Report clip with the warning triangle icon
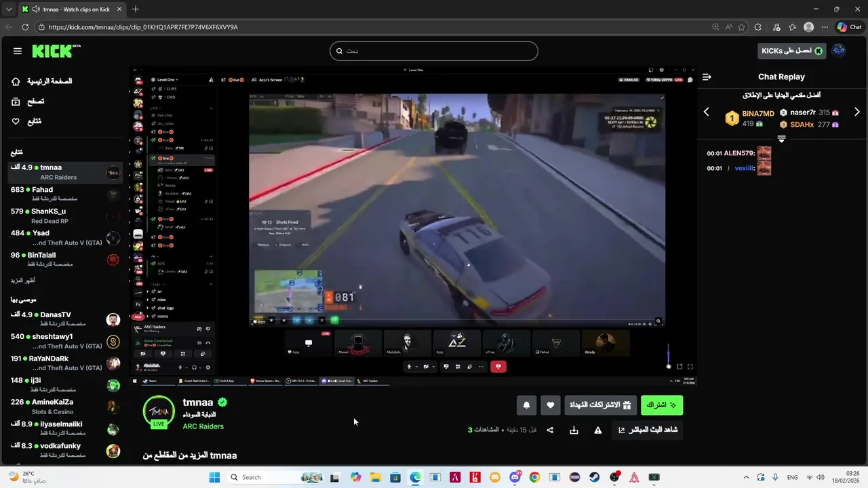The width and height of the screenshot is (868, 488). point(598,430)
